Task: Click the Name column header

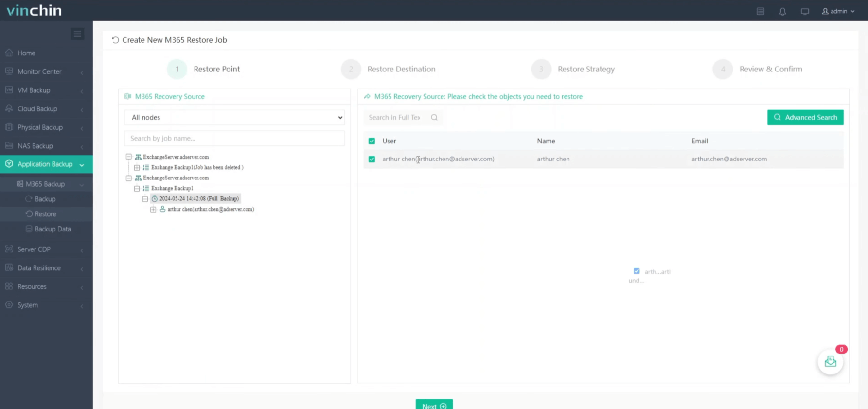Action: [x=546, y=141]
